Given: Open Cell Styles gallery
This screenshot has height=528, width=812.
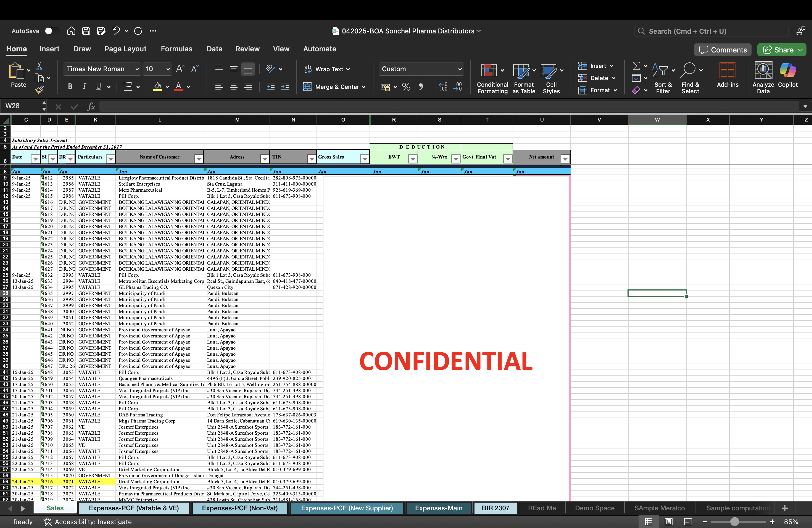Looking at the screenshot, I should (x=551, y=78).
